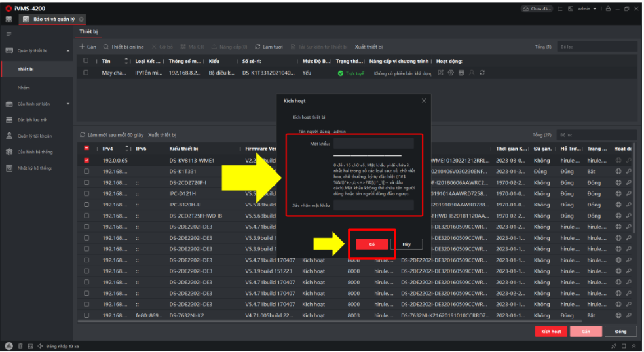The image size is (644, 352).
Task: Click the Mật khẩu password field
Action: point(373,144)
